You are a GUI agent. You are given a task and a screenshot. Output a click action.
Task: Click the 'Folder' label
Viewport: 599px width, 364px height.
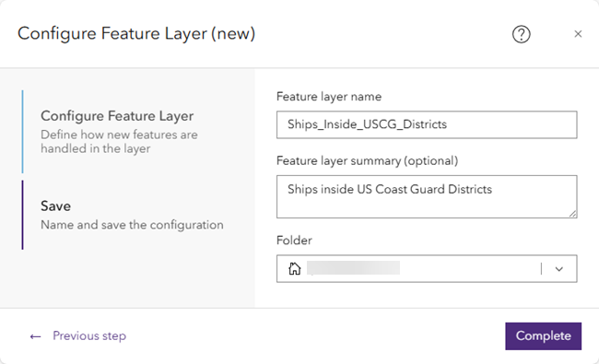click(294, 241)
